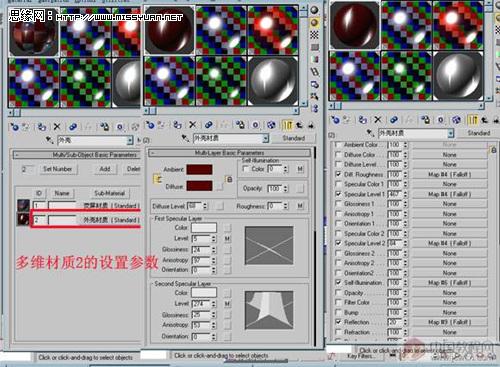
Task: Click the Set Number button
Action: [x=58, y=169]
